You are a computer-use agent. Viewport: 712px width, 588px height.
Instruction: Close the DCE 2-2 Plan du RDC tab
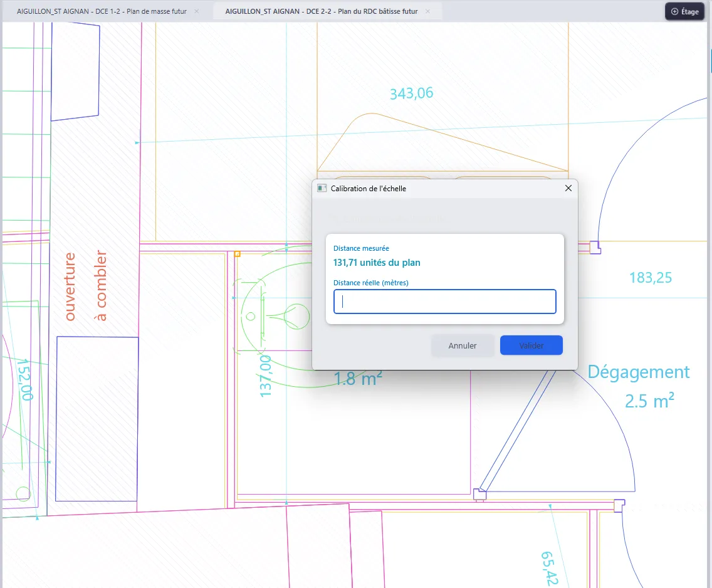click(x=427, y=11)
